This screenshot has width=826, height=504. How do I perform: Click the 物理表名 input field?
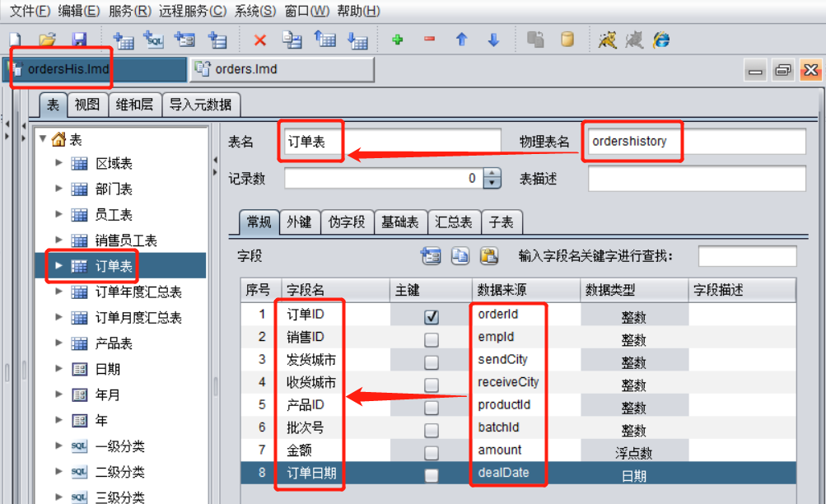click(697, 142)
